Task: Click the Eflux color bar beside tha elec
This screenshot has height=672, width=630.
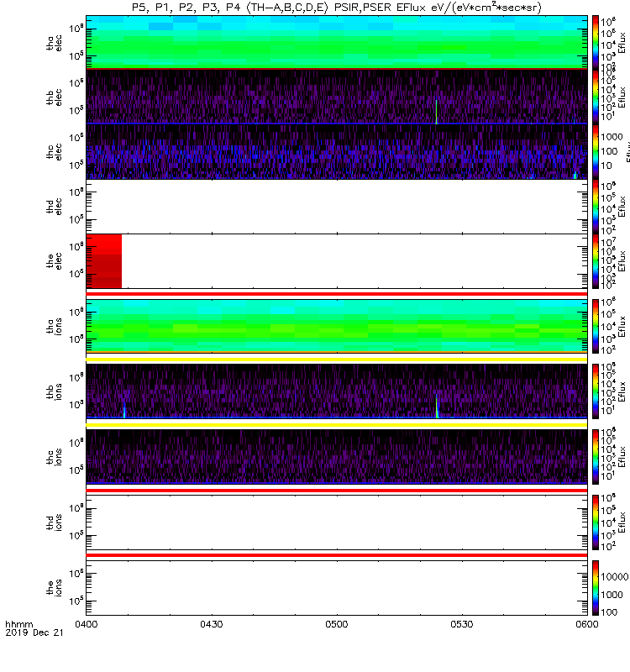Action: pos(596,42)
